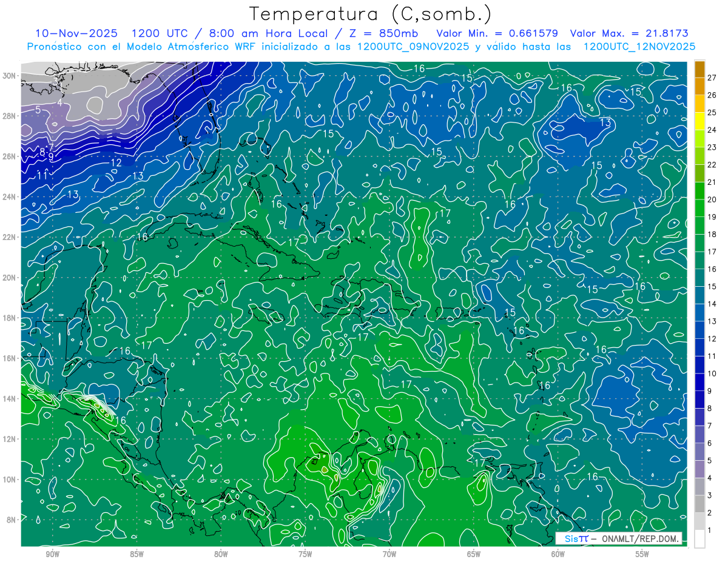The width and height of the screenshot is (728, 562).
Task: Click the 80W longitude label
Action: click(221, 554)
